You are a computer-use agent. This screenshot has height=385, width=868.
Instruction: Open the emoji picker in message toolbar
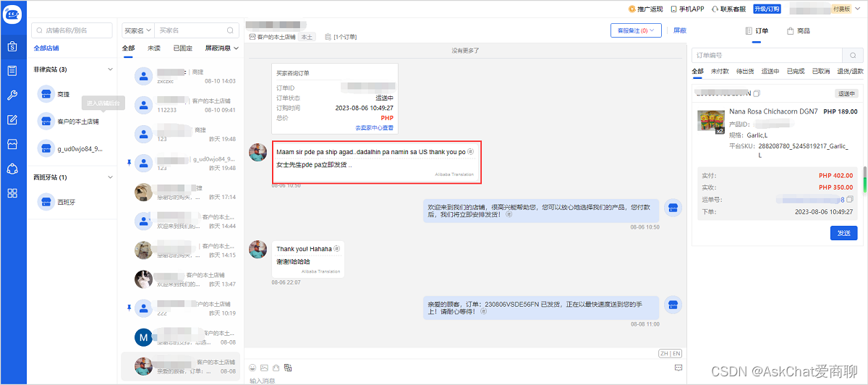[252, 368]
